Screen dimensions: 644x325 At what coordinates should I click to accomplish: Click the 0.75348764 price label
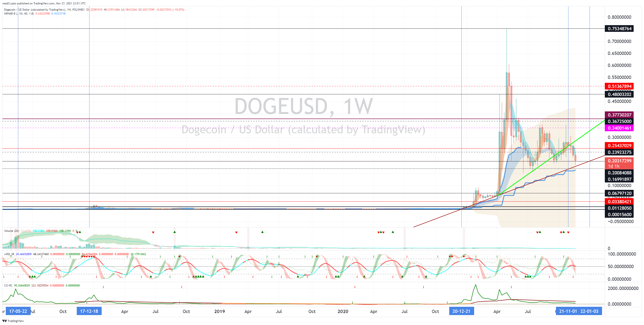(x=619, y=29)
